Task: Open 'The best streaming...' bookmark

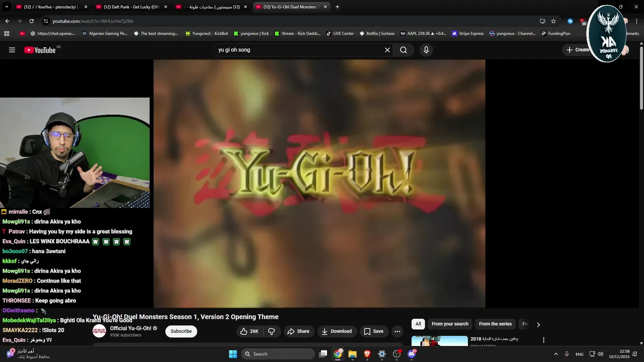Action: click(x=156, y=34)
